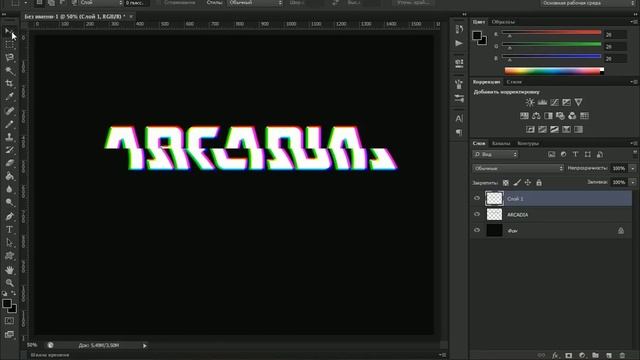Click the toolbar foreground color swatch
Image resolution: width=640 pixels, height=360 pixels.
[7, 304]
